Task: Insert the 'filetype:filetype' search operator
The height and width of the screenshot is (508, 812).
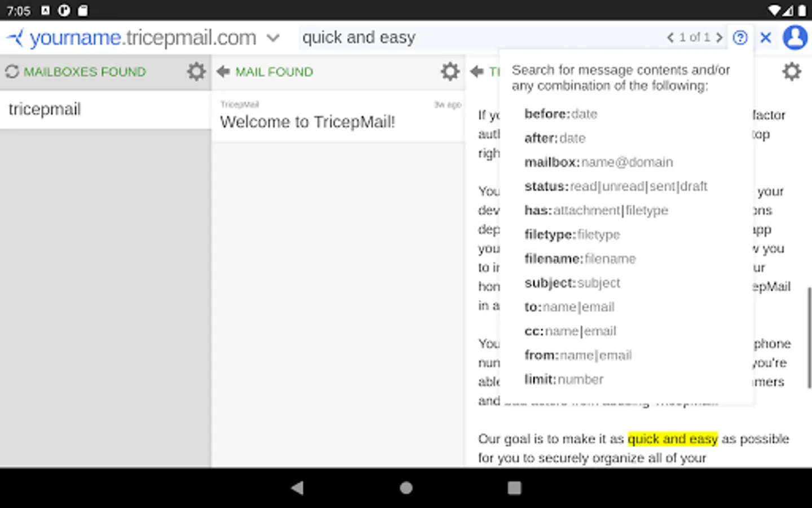Action: pos(572,235)
